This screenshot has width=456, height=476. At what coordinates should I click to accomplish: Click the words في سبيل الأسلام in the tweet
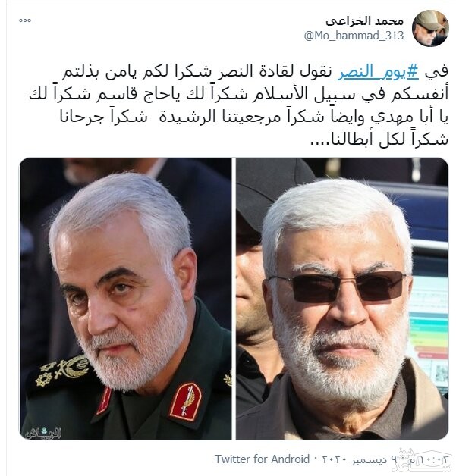tap(323, 95)
